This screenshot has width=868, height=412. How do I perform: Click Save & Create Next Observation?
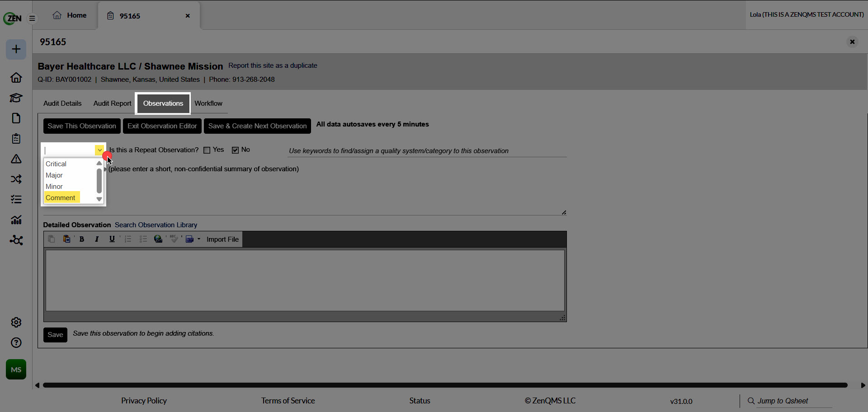pyautogui.click(x=257, y=126)
